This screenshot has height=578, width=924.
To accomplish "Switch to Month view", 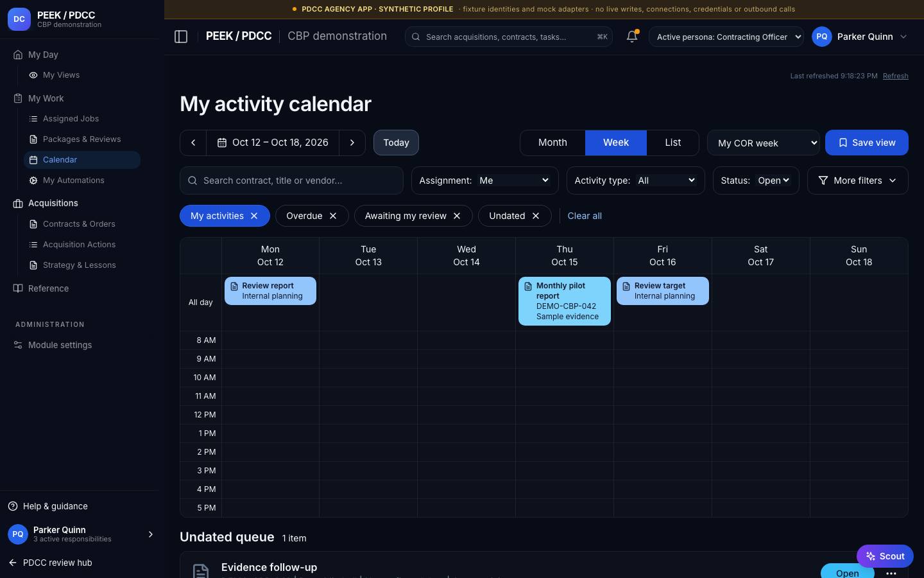I will tap(552, 143).
